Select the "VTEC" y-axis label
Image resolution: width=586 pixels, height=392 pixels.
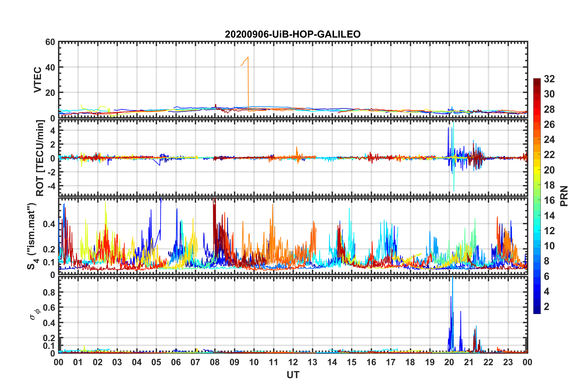point(38,80)
